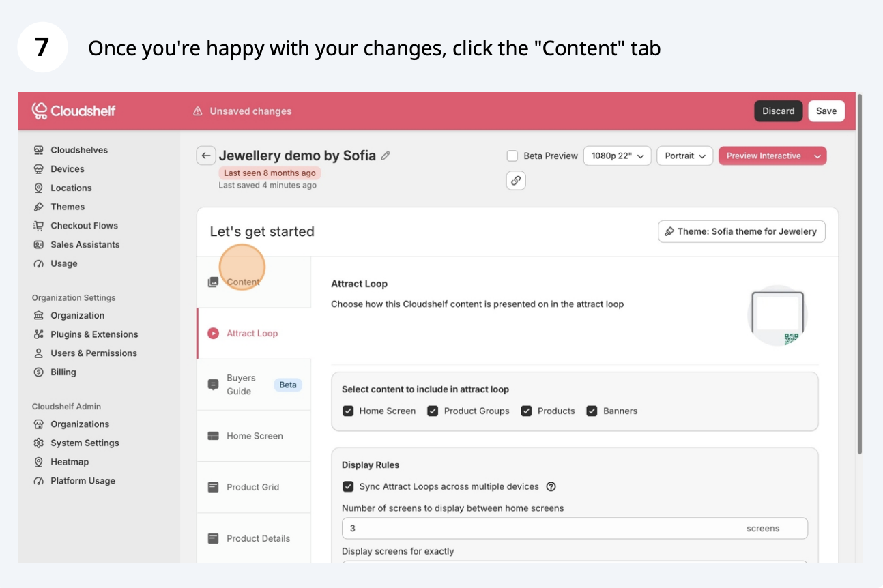Open Sales Assistants in sidebar

(x=85, y=245)
